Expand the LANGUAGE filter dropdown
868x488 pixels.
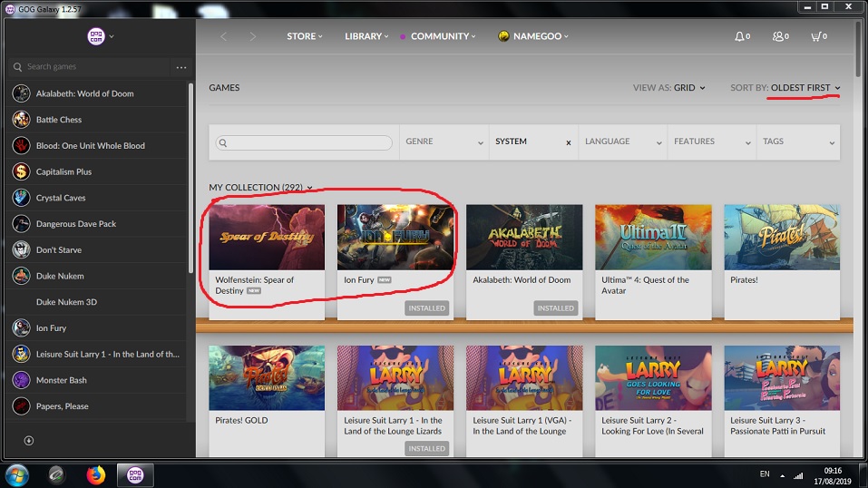pos(623,142)
